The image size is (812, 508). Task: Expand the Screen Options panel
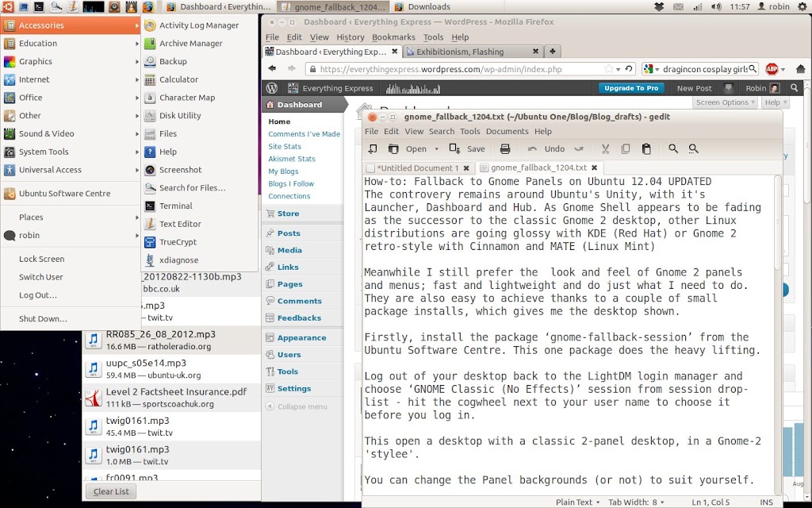725,102
